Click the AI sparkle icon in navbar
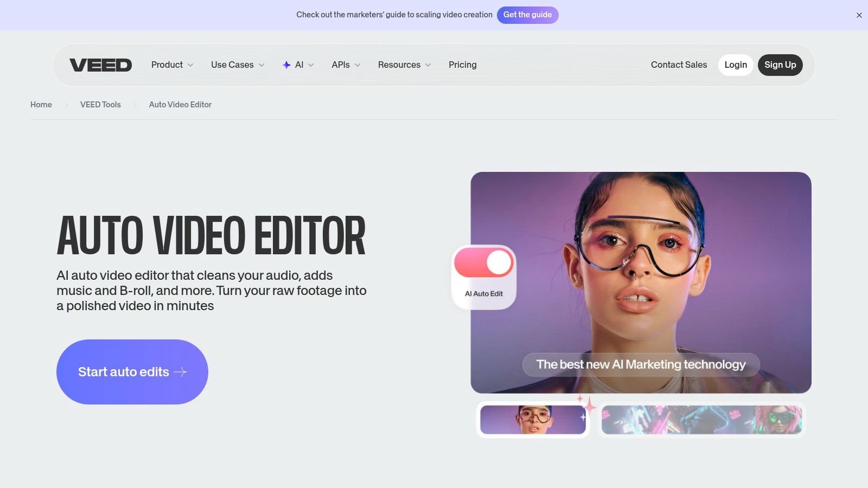Image resolution: width=868 pixels, height=488 pixels. pyautogui.click(x=286, y=65)
